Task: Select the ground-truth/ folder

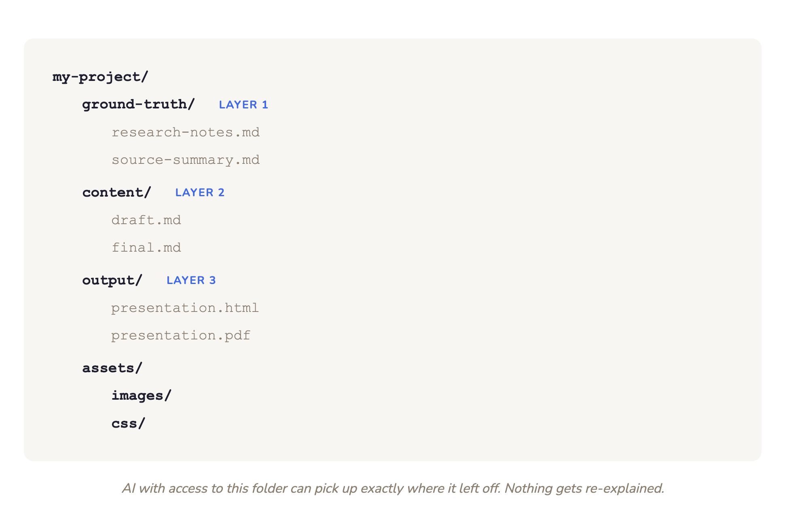Action: 138,104
